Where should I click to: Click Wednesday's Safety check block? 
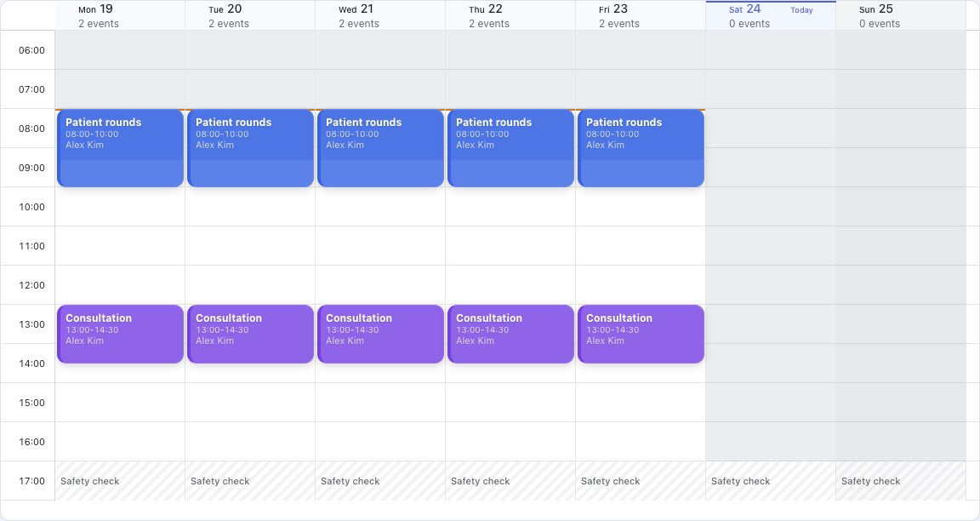[x=380, y=481]
